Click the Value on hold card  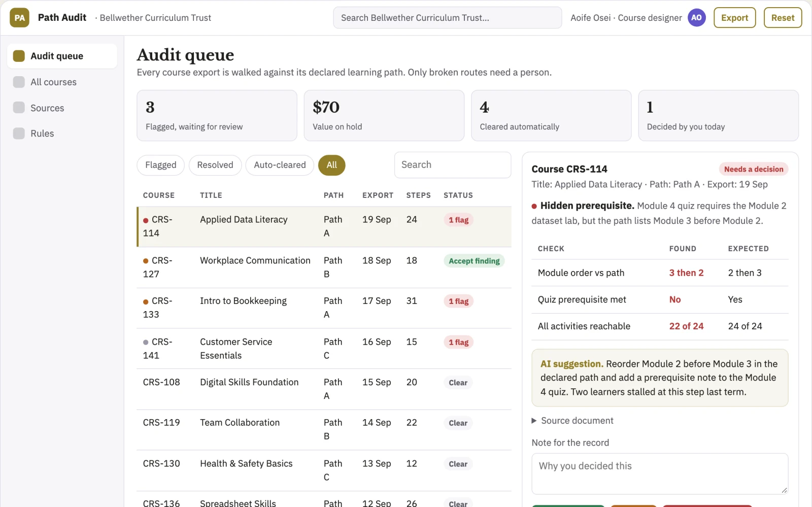tap(384, 116)
